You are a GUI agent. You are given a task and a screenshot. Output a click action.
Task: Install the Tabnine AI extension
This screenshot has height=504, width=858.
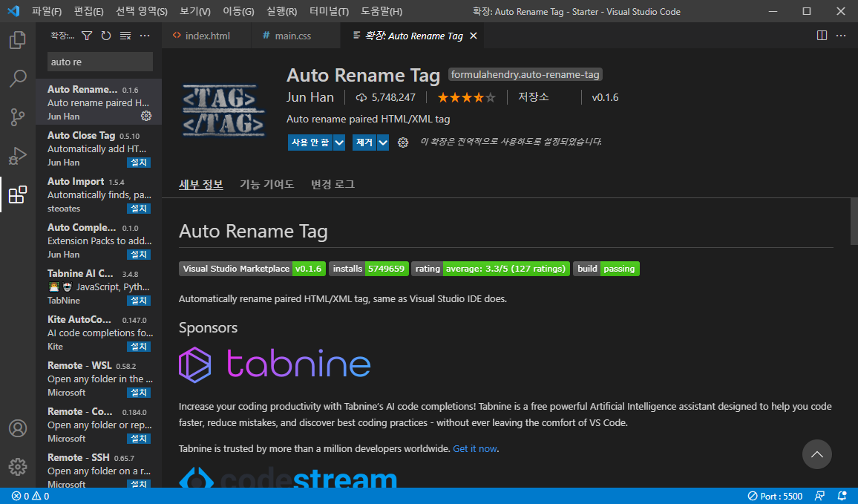tap(139, 301)
